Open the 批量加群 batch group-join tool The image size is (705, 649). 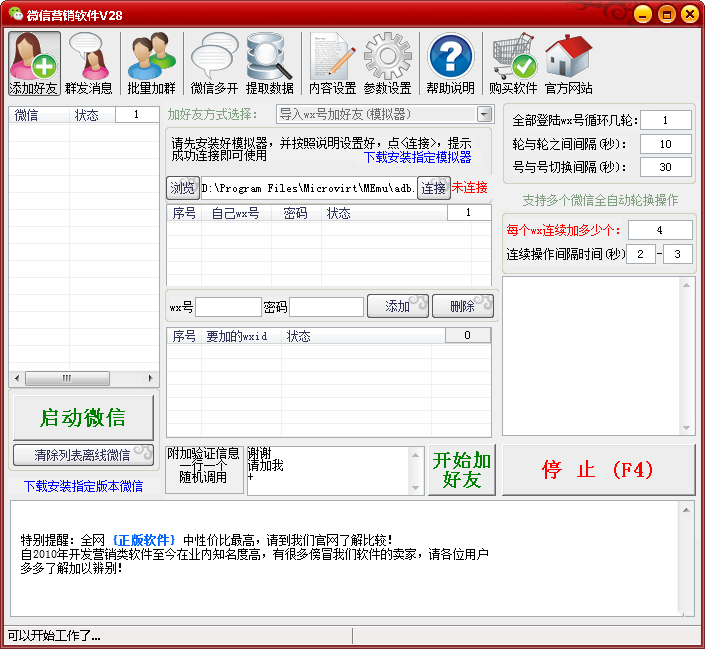click(152, 63)
